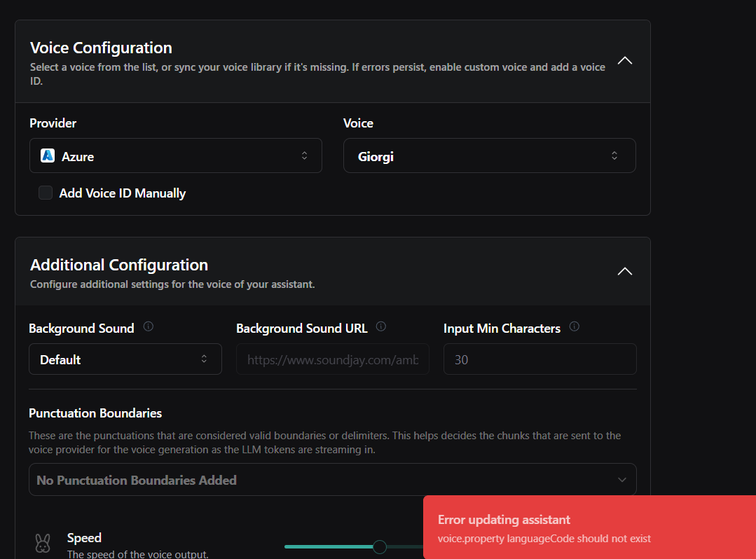
Task: Collapse the Voice Configuration section
Action: 624,61
